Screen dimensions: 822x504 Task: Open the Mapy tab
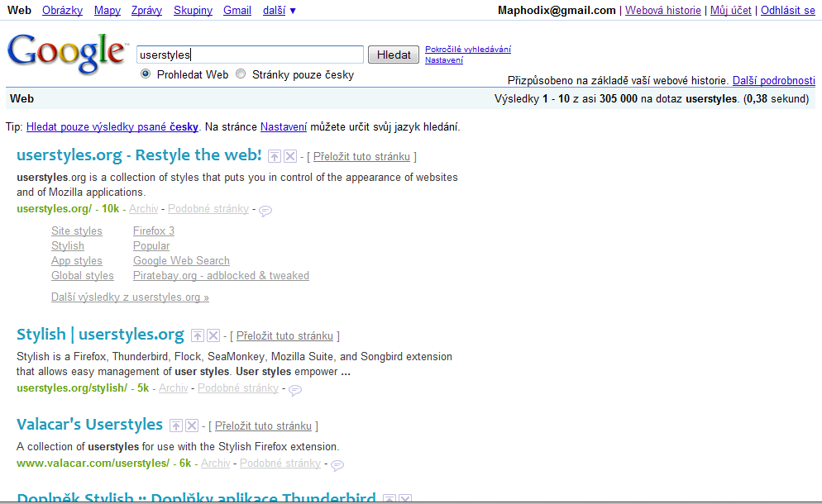[x=108, y=11]
